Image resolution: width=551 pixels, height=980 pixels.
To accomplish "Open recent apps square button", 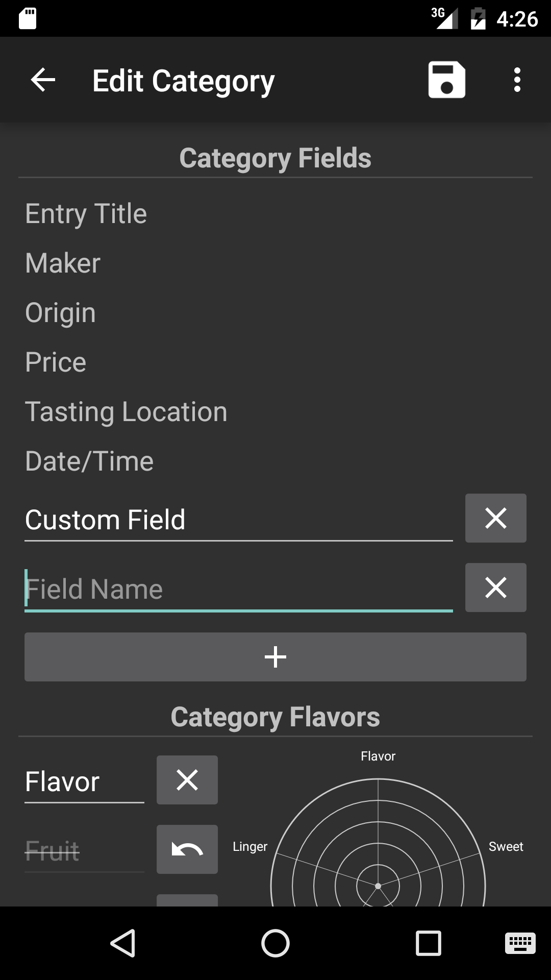I will click(428, 943).
